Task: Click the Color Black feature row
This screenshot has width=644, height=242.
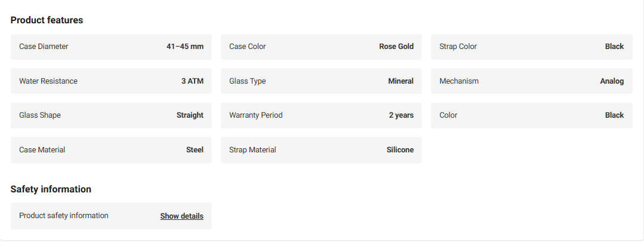Action: pyautogui.click(x=531, y=115)
